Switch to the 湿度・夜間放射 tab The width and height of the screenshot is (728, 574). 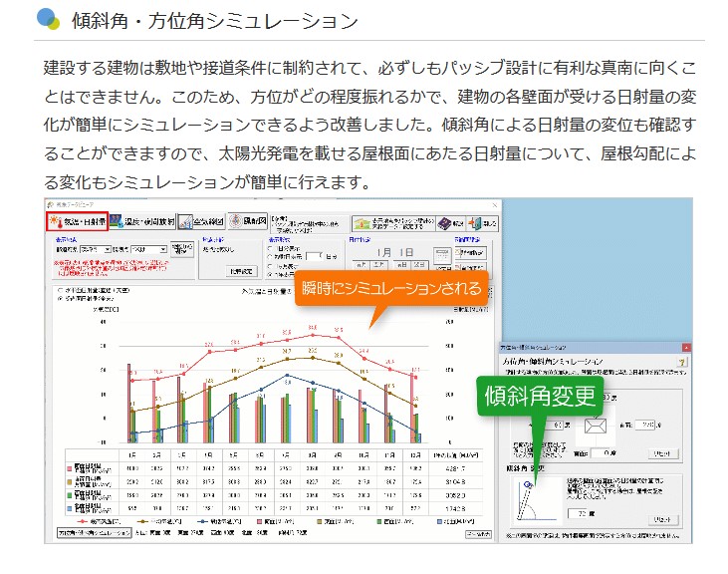tap(142, 221)
